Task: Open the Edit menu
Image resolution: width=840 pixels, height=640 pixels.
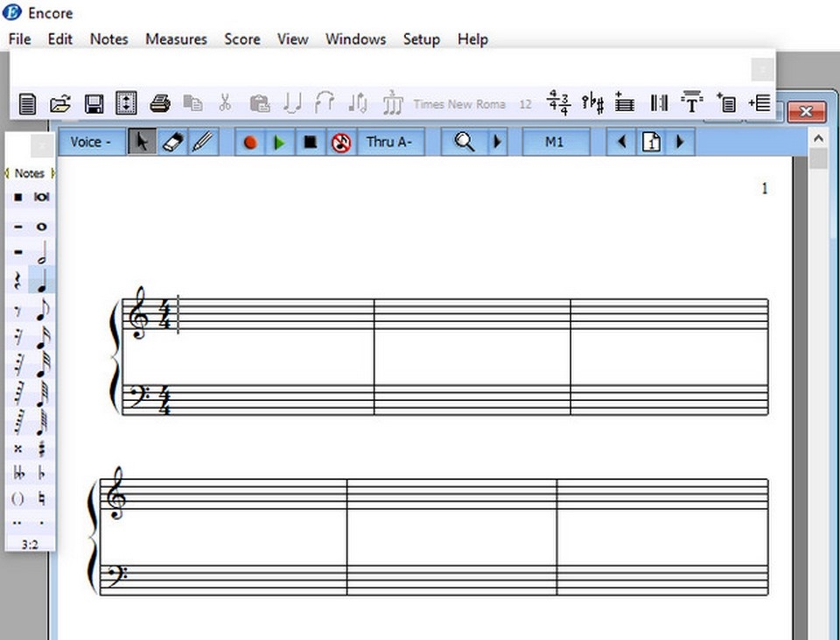Action: (x=60, y=39)
